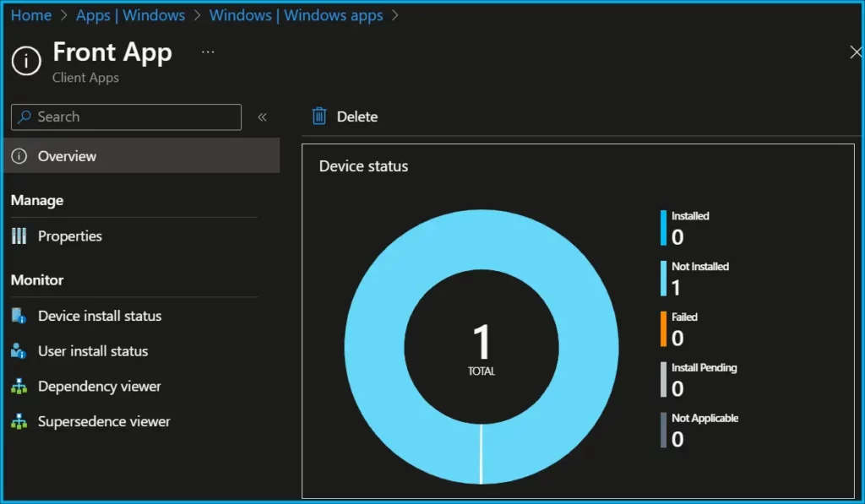Click the User install status icon

(x=19, y=351)
